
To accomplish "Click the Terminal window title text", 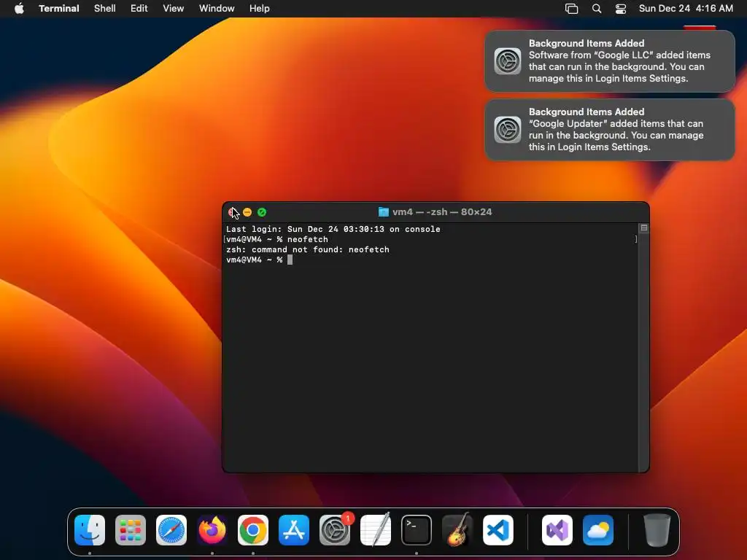I will coord(442,212).
